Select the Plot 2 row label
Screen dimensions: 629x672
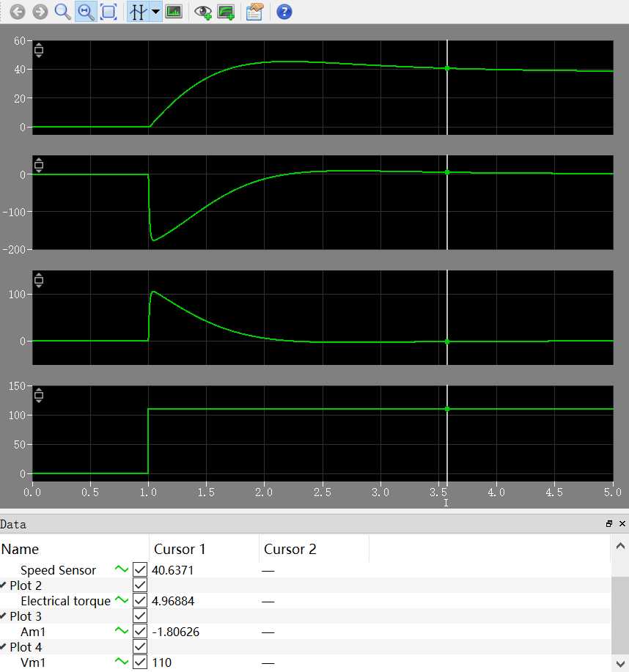coord(26,586)
